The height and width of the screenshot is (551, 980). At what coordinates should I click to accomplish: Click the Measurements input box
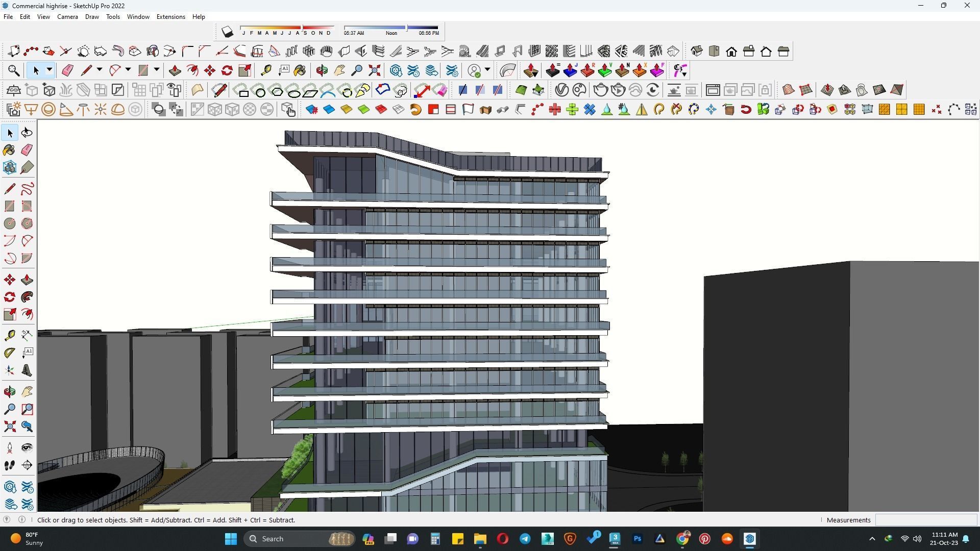click(926, 520)
